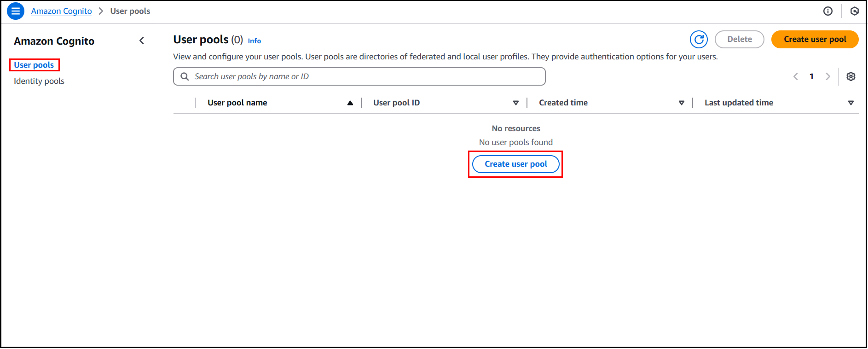Click the info circle icon in header
The height and width of the screenshot is (349, 868).
pos(827,11)
